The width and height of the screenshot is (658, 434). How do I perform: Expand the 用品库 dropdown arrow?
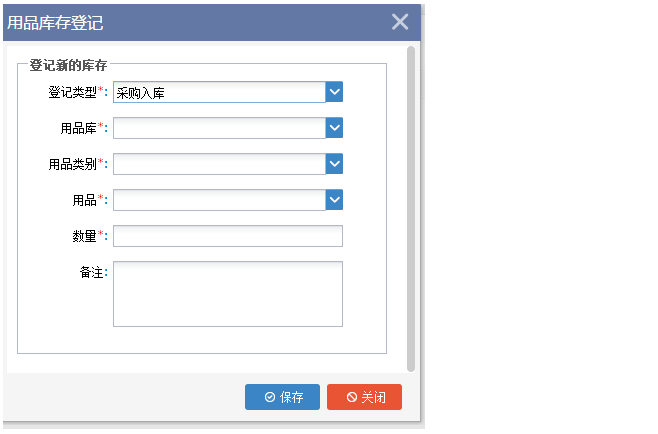point(334,128)
